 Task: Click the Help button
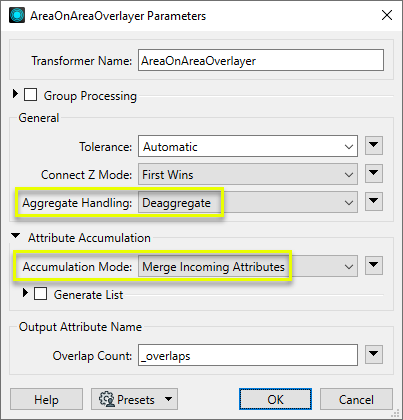click(x=46, y=399)
